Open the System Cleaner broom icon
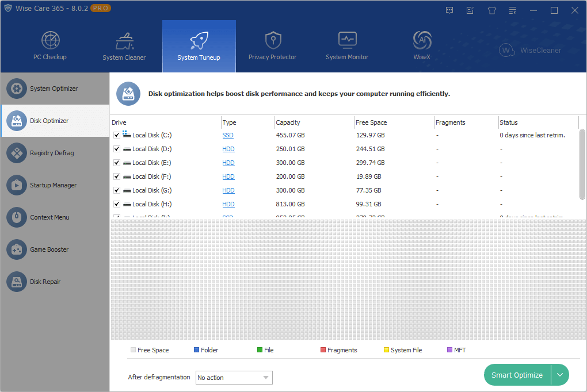This screenshot has width=587, height=392. point(125,41)
